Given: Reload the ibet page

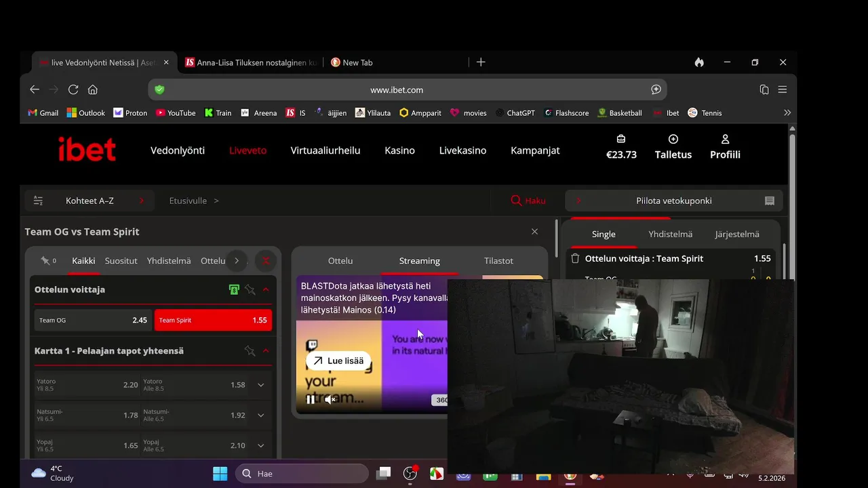Looking at the screenshot, I should pos(73,89).
